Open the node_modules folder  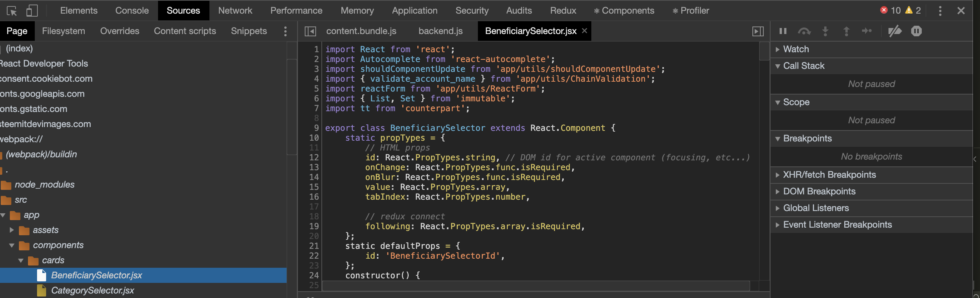click(45, 185)
